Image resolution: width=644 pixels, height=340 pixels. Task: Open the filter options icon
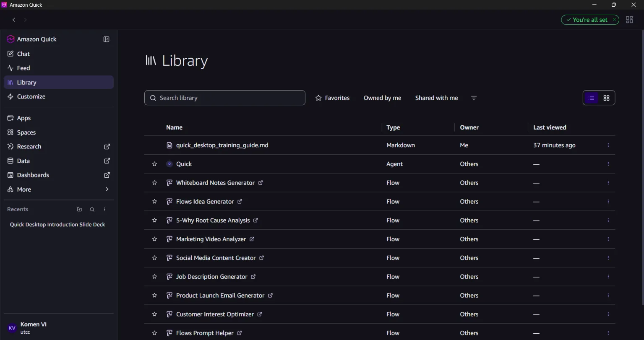pyautogui.click(x=474, y=98)
